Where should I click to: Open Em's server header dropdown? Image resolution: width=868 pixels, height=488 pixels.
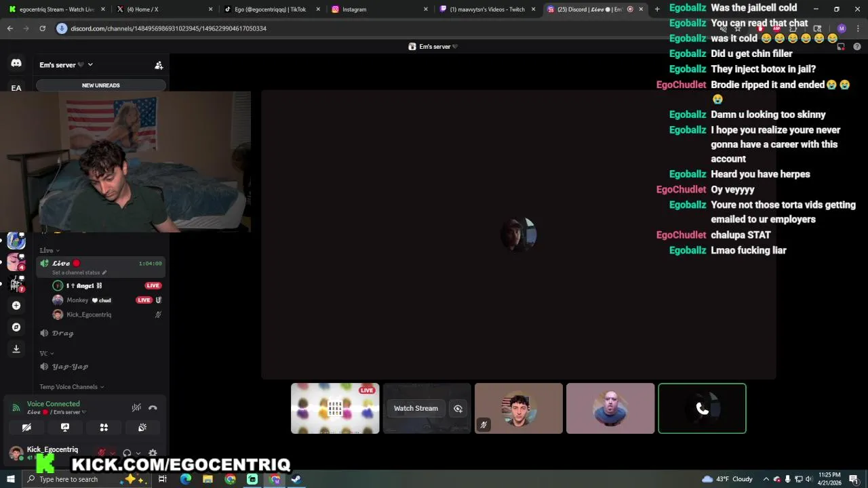coord(66,65)
